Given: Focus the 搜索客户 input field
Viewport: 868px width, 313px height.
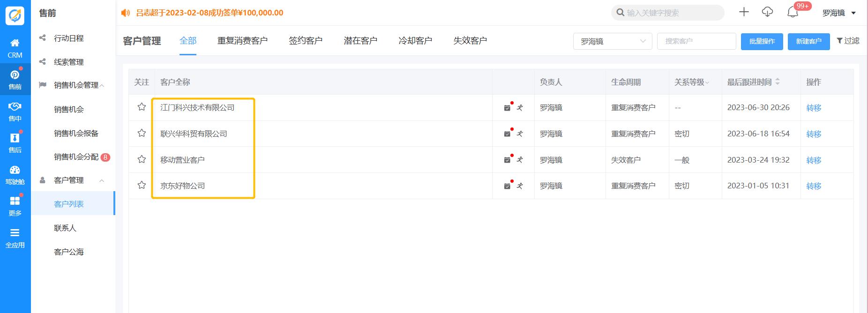Looking at the screenshot, I should point(696,41).
